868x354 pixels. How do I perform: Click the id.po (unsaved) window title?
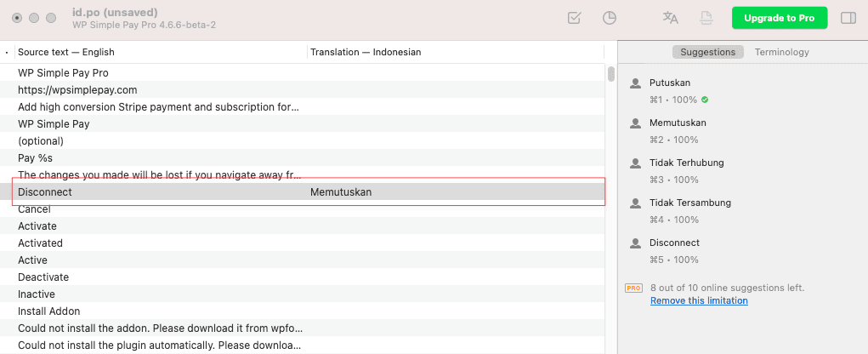[115, 12]
